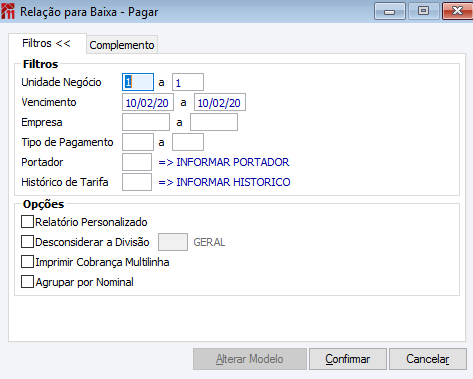
Task: Click the Portador code field
Action: pyautogui.click(x=137, y=162)
